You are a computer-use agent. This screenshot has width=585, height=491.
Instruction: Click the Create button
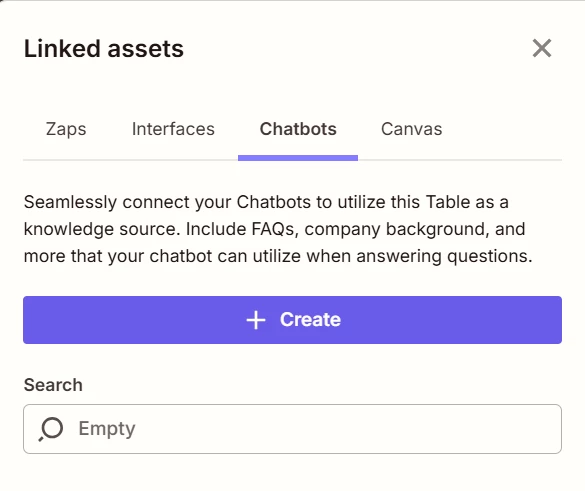tap(292, 320)
